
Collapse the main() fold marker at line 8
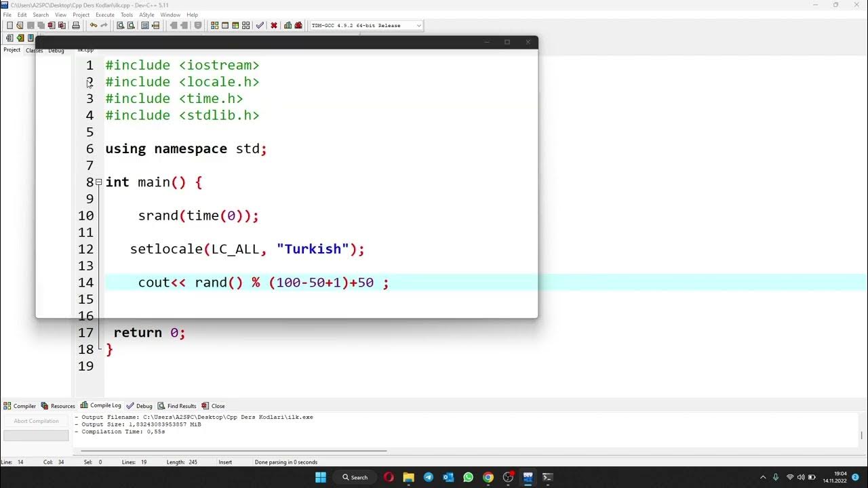tap(99, 182)
